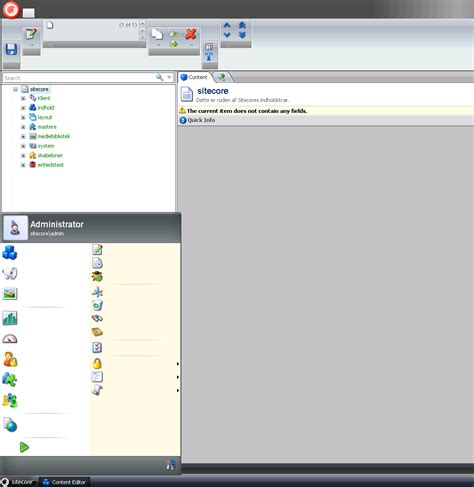Click the top scroll arrow beside (1 of 1)
474x487 pixels.
[x=142, y=23]
